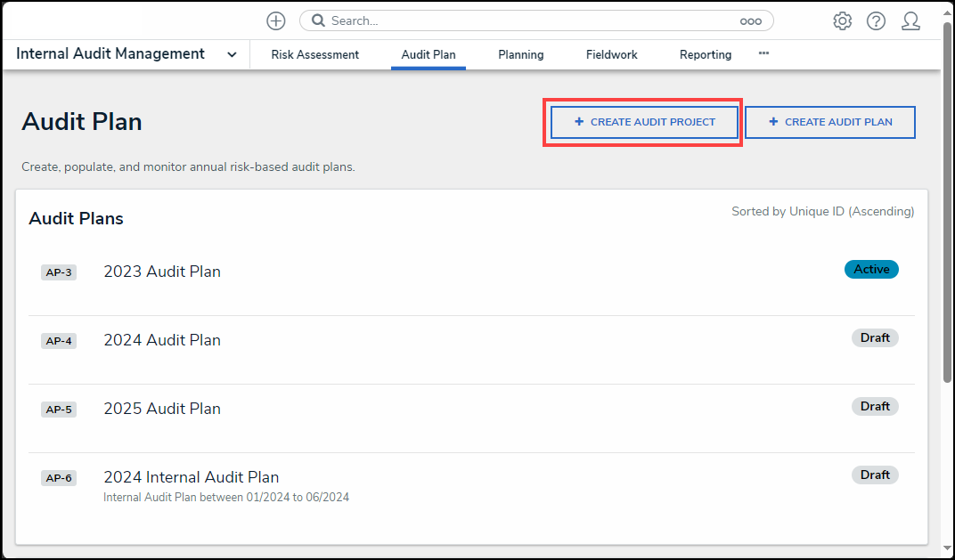Open the user profile icon
Image resolution: width=955 pixels, height=560 pixels.
click(x=910, y=21)
